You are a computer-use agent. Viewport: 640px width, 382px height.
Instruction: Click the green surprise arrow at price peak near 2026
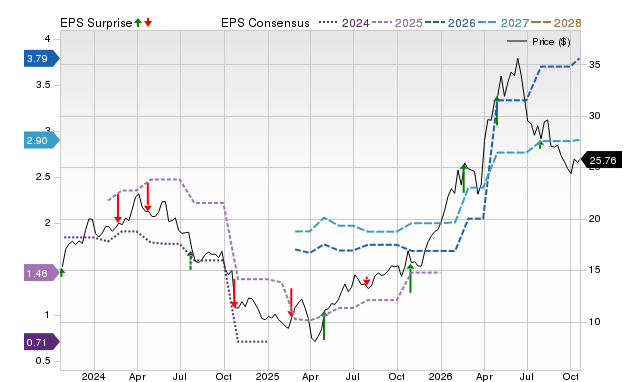(464, 178)
